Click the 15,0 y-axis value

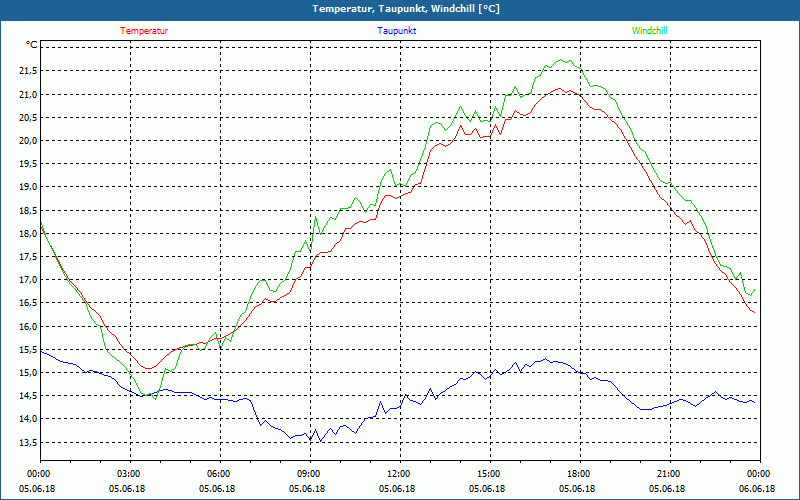coord(28,373)
